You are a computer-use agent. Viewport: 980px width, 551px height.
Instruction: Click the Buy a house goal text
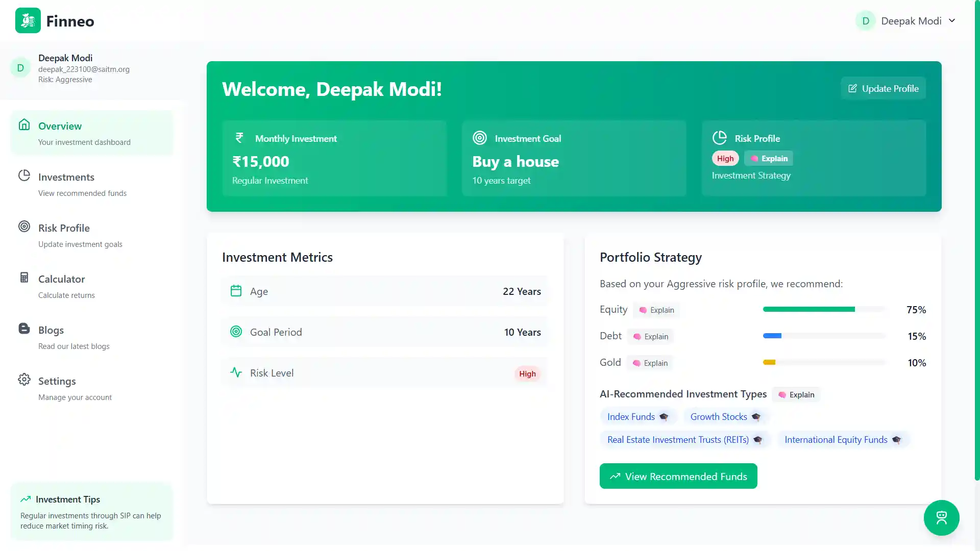[x=516, y=162]
